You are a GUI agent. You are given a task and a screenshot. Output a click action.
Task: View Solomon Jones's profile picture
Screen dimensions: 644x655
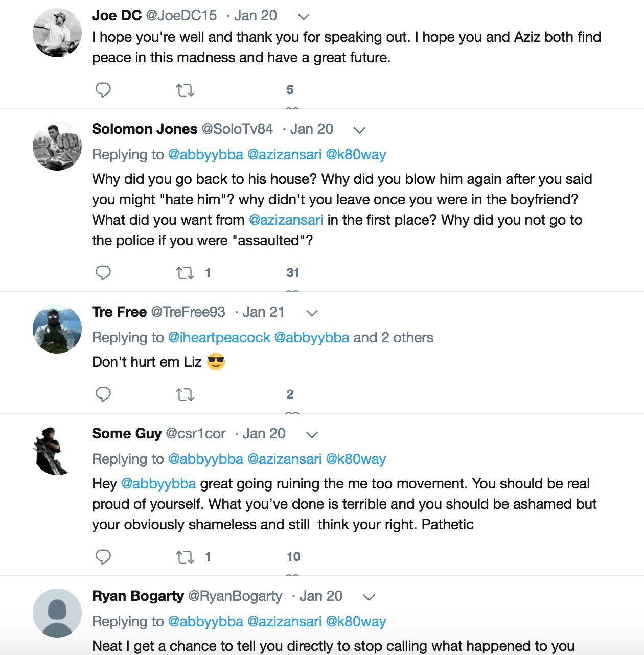coord(57,146)
